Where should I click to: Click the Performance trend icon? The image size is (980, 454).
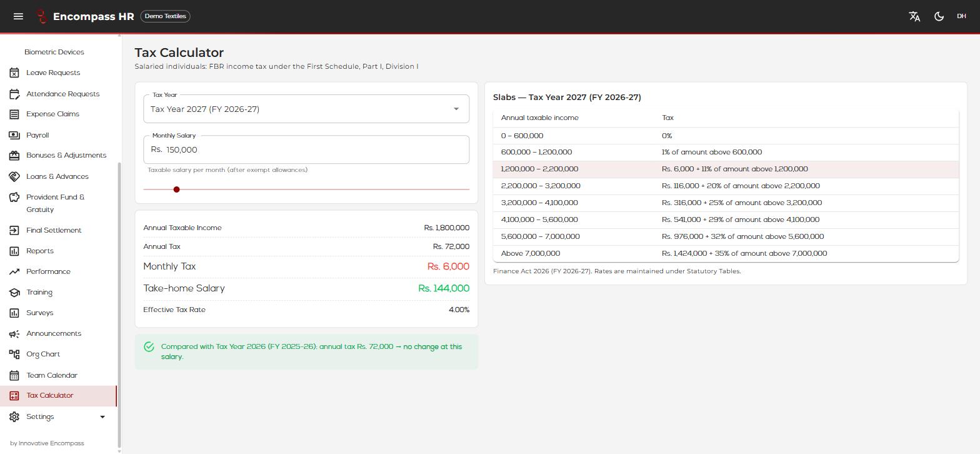tap(14, 272)
